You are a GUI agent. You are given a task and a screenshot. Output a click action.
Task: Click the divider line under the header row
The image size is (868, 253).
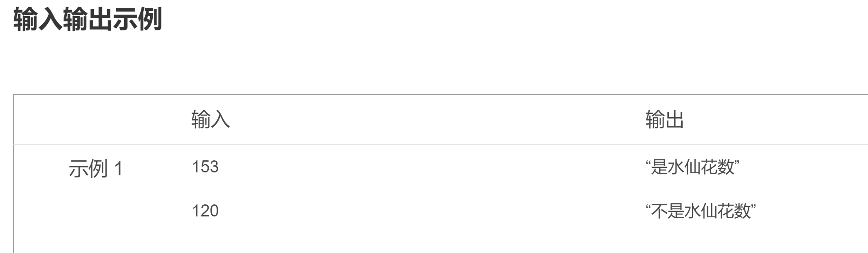(x=441, y=144)
